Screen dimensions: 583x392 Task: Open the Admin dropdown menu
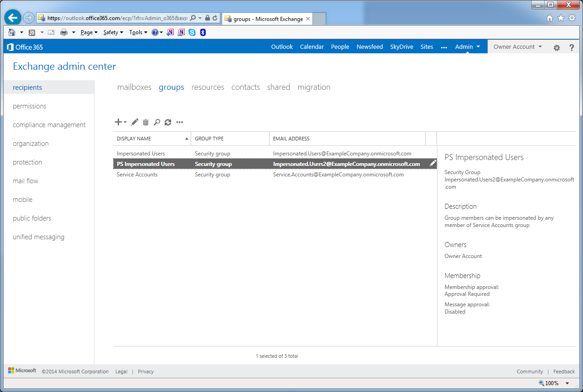[x=468, y=46]
